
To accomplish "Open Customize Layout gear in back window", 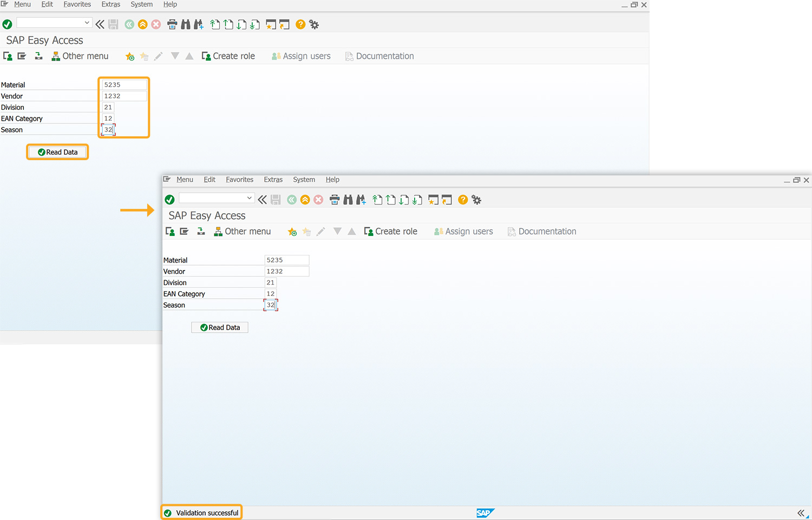I will coord(314,24).
